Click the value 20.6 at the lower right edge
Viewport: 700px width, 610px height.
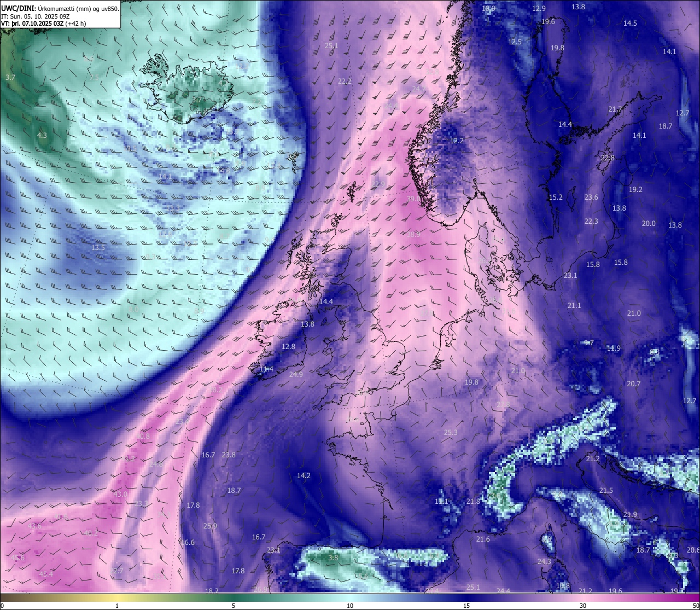point(693,550)
